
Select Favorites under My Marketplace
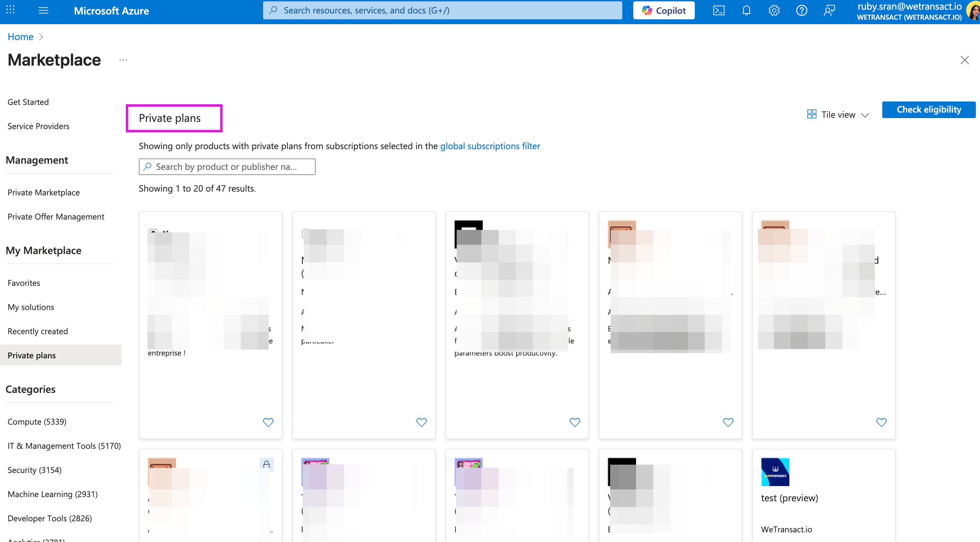(x=24, y=283)
